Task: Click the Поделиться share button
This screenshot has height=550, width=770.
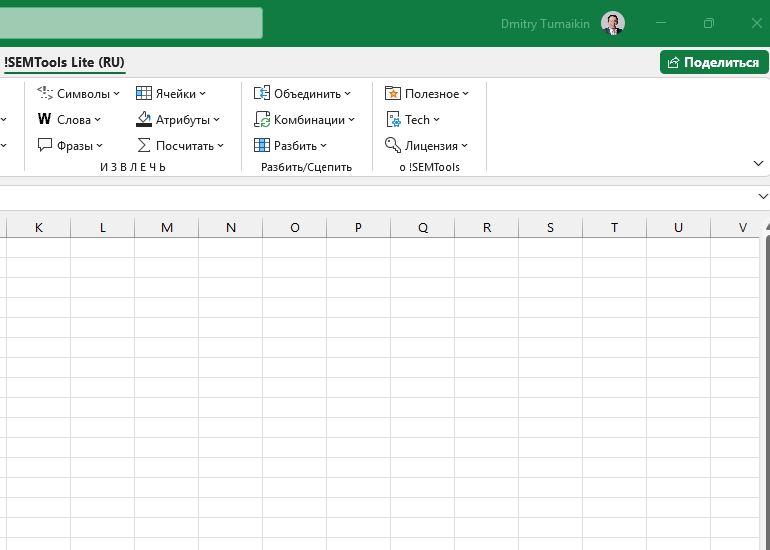Action: (714, 62)
